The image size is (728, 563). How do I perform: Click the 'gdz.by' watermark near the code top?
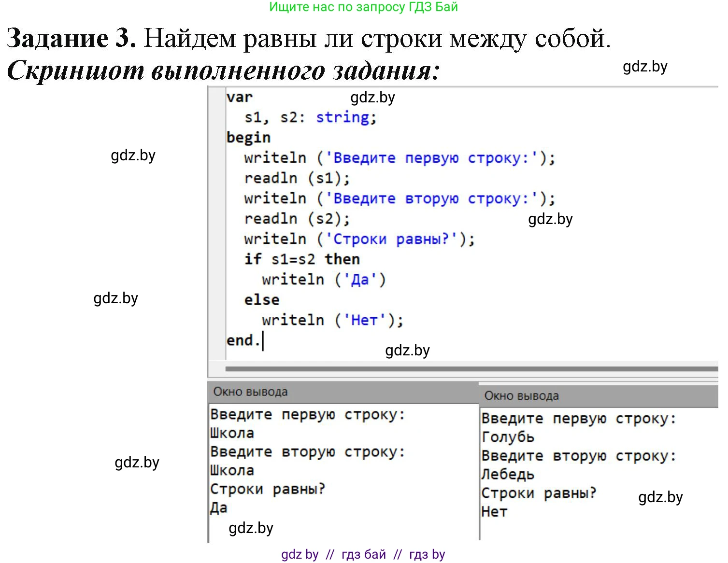point(372,98)
